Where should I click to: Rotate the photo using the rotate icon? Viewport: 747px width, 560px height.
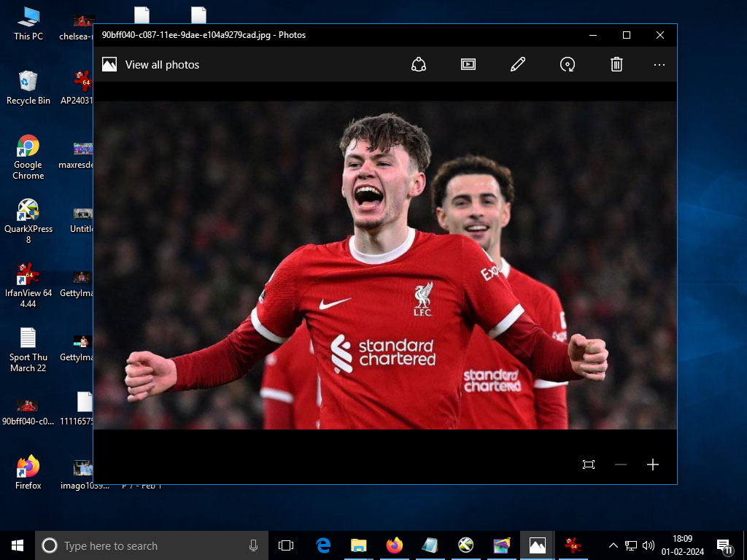point(568,65)
